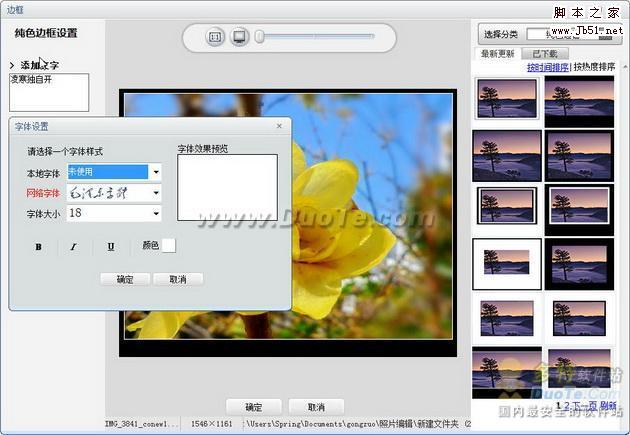630x435 pixels.
Task: Select the second-row left frame thumbnail
Action: click(507, 155)
